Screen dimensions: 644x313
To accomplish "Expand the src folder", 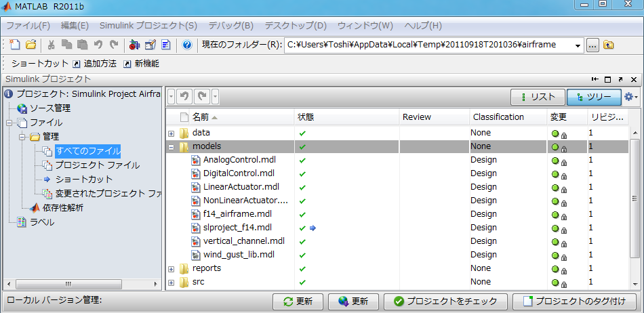I will [x=172, y=283].
